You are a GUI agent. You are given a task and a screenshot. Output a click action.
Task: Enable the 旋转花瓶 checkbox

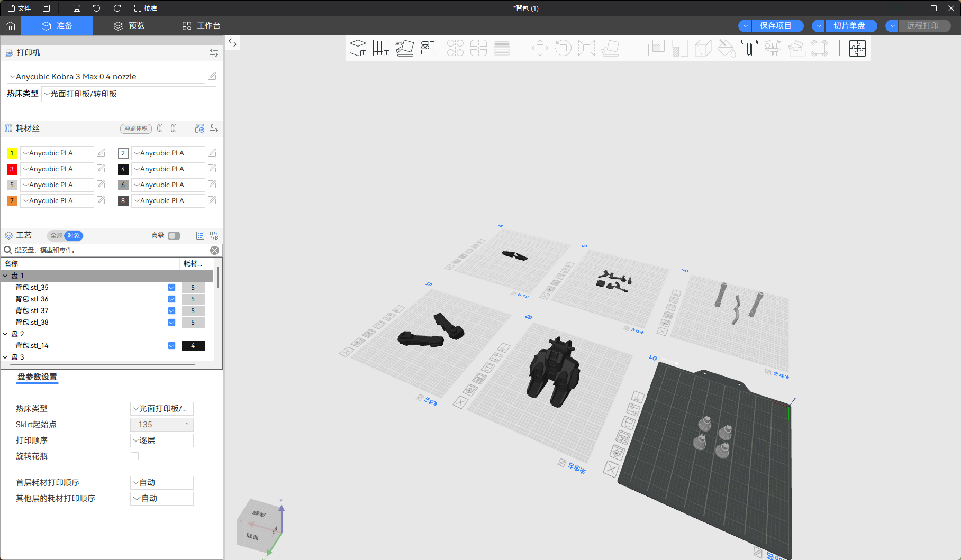134,456
